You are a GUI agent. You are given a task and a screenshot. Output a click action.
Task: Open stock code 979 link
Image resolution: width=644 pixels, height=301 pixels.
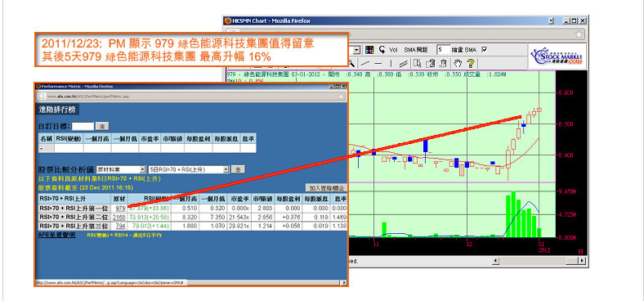tap(121, 209)
